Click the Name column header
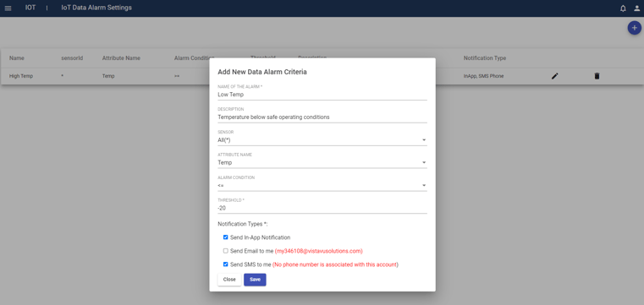 17,58
